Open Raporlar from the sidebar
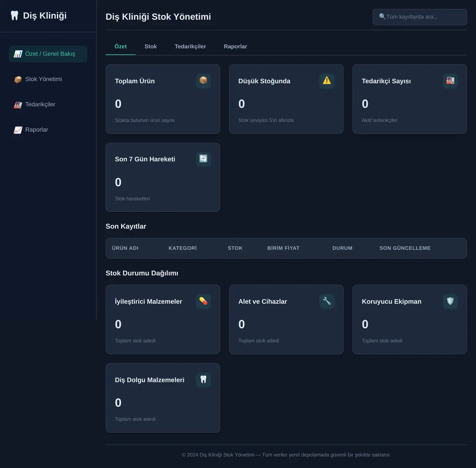 tap(48, 130)
